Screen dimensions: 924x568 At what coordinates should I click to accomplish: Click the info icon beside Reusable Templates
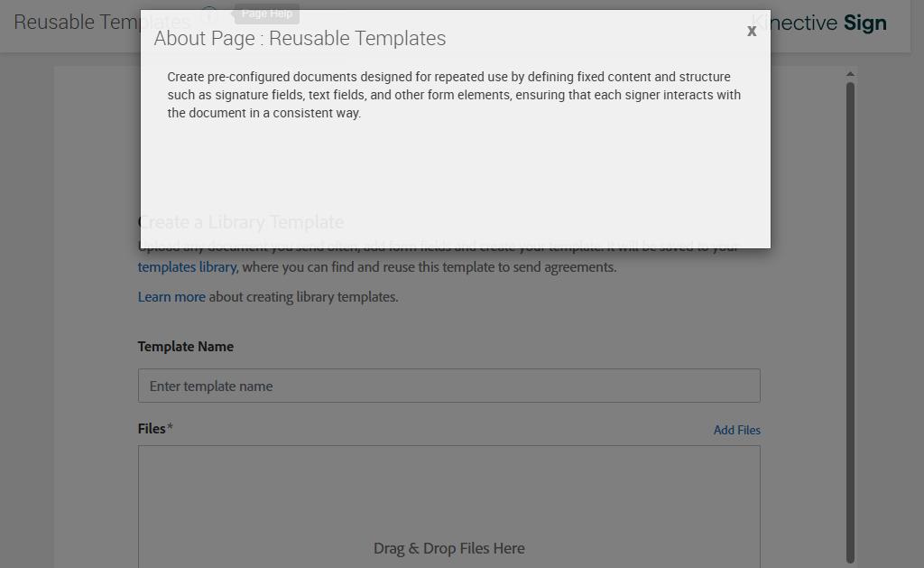point(209,16)
